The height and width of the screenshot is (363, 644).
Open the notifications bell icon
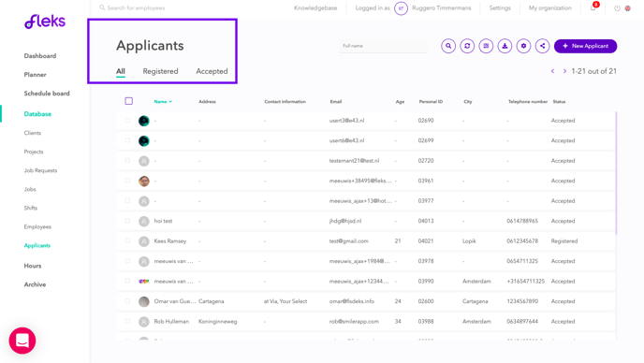[x=593, y=7]
